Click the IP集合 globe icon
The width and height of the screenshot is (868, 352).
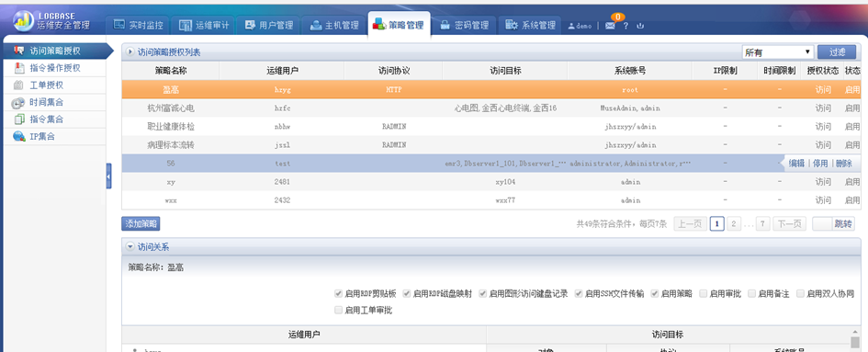pyautogui.click(x=18, y=136)
